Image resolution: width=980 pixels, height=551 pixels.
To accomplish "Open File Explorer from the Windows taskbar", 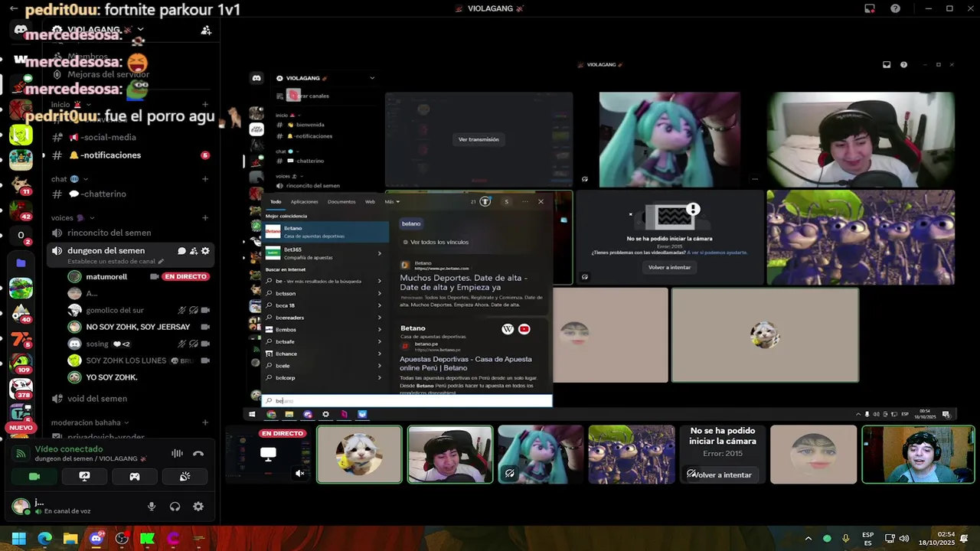I will (70, 538).
